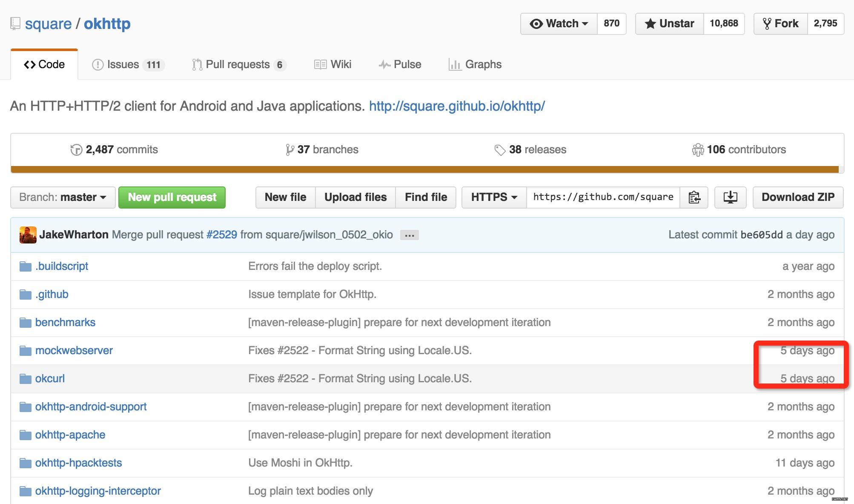The height and width of the screenshot is (504, 854).
Task: Click the releases tag icon
Action: (x=500, y=150)
